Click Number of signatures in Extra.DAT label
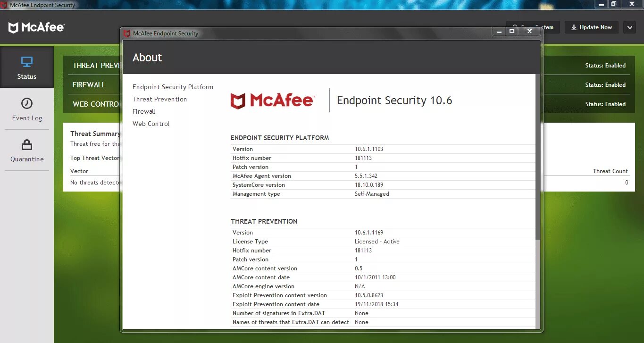The height and width of the screenshot is (343, 644). [279, 313]
